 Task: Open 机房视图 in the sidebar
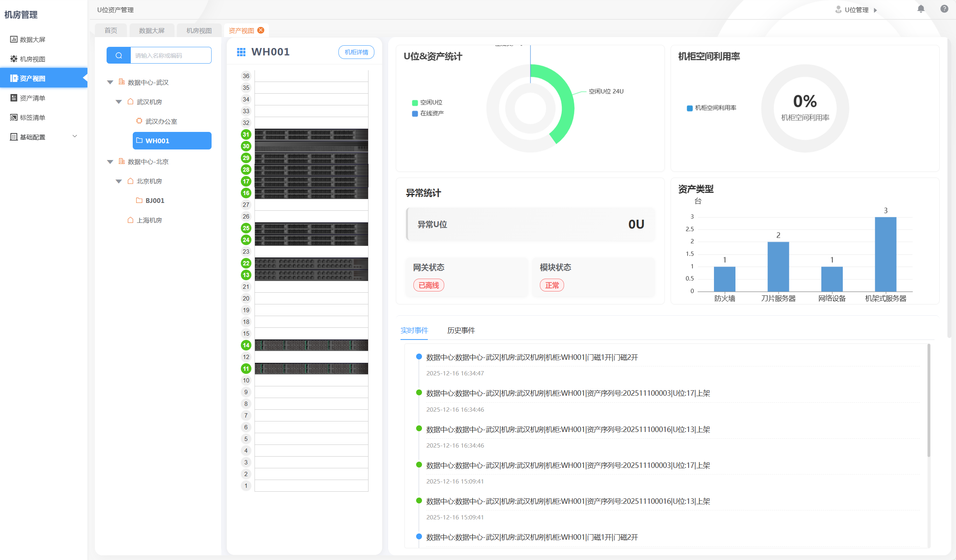pos(32,59)
